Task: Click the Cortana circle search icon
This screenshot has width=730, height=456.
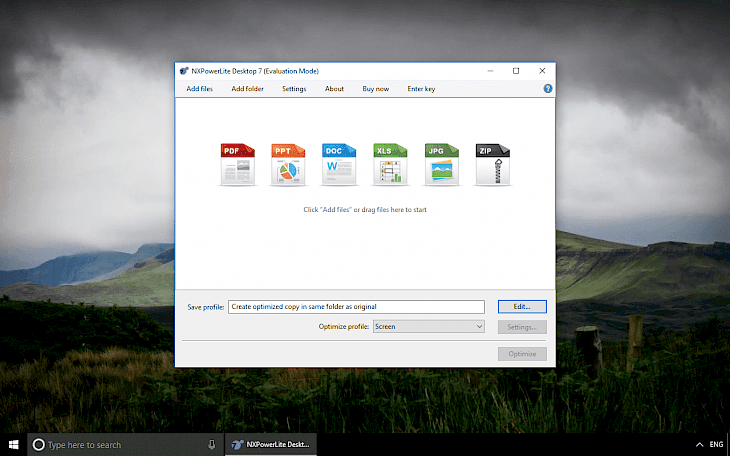Action: 39,445
